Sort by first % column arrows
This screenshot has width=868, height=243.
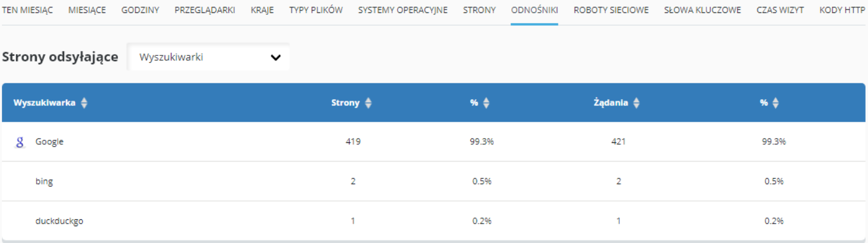(486, 104)
